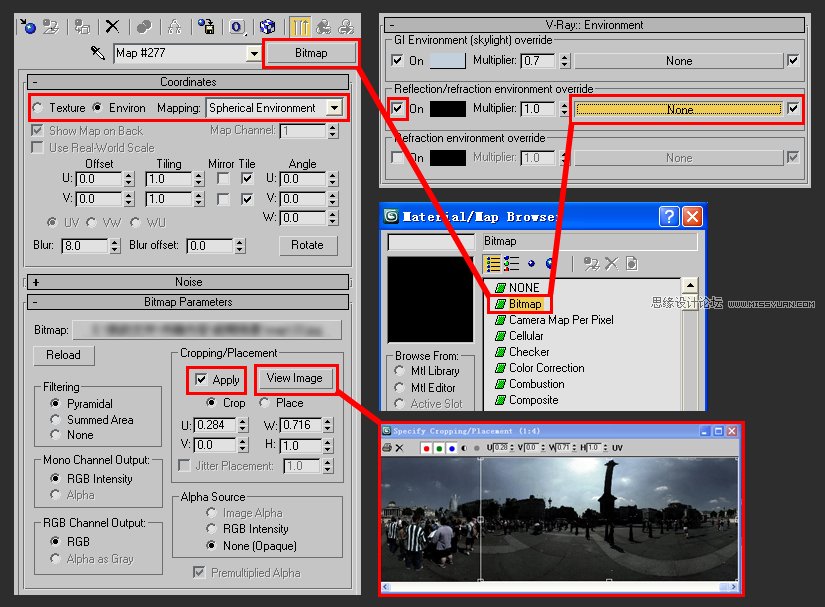This screenshot has width=825, height=607.
Task: Toggle checkered cube Show Map in Viewport
Action: [x=267, y=26]
